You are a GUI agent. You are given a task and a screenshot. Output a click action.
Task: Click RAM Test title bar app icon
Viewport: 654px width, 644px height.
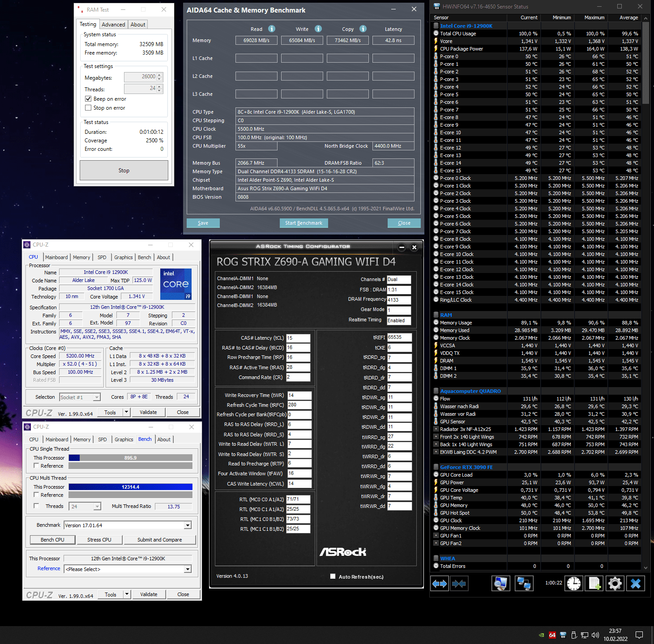80,9
